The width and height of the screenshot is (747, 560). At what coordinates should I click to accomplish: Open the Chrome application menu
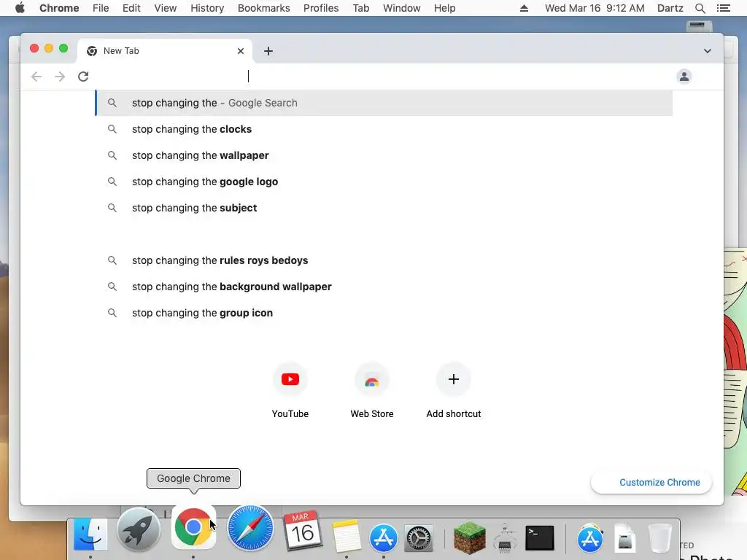tap(59, 8)
